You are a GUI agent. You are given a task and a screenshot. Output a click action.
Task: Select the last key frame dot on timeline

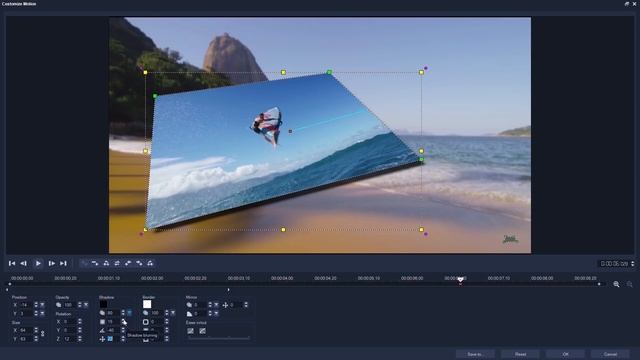[x=599, y=284]
